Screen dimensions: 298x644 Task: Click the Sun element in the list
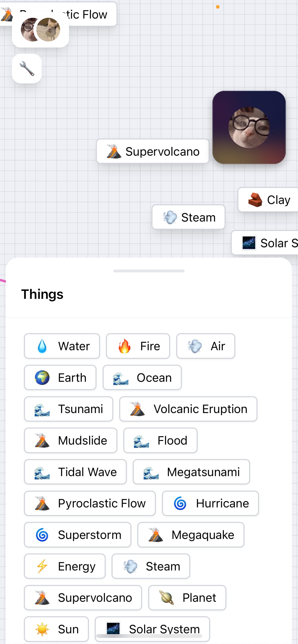pos(57,629)
